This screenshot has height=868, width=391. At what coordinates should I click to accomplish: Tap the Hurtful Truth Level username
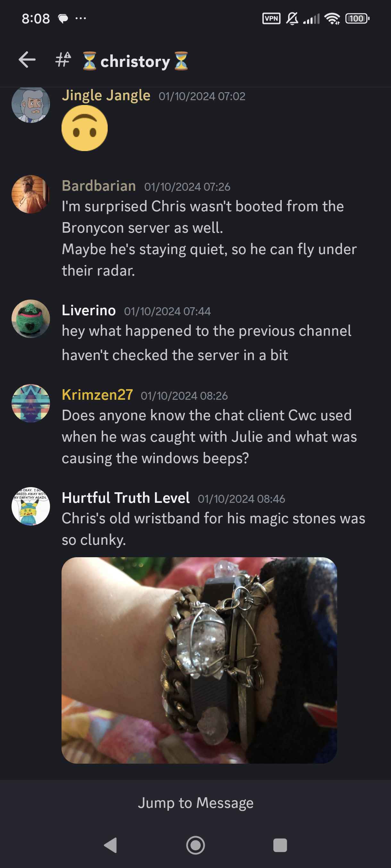click(126, 498)
